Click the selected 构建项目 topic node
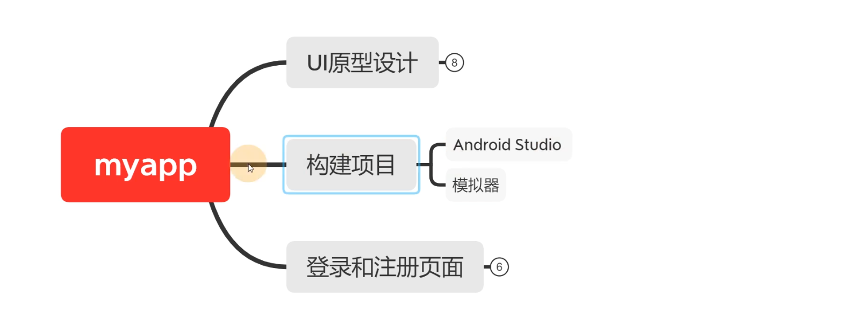 351,165
